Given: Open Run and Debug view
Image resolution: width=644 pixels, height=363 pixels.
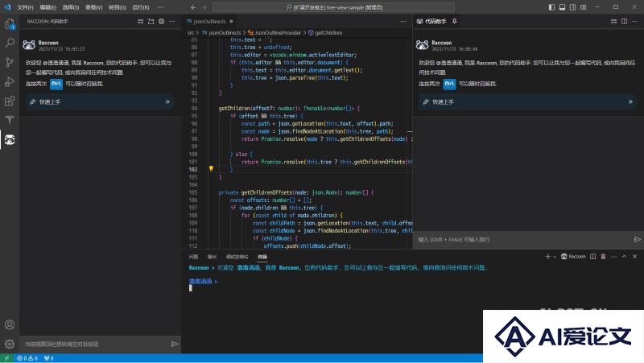Looking at the screenshot, I should pos(10,81).
